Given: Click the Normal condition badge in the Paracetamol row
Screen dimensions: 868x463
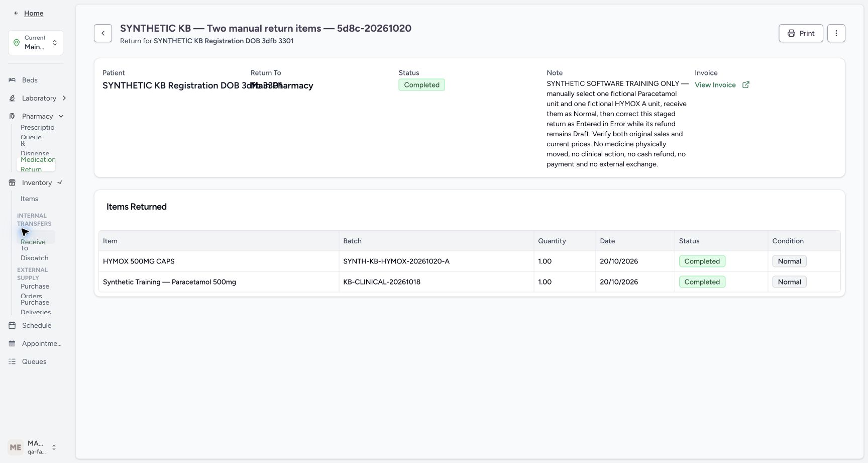Looking at the screenshot, I should click(x=789, y=282).
